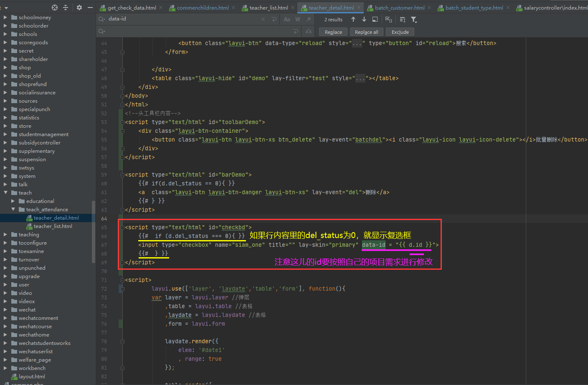Expand the wechat folder
This screenshot has width=588, height=385.
(5, 309)
